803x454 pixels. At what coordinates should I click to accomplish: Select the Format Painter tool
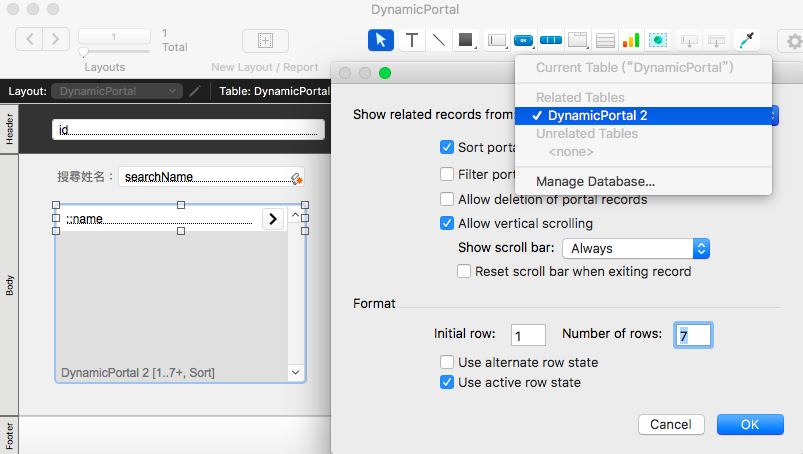click(x=747, y=40)
